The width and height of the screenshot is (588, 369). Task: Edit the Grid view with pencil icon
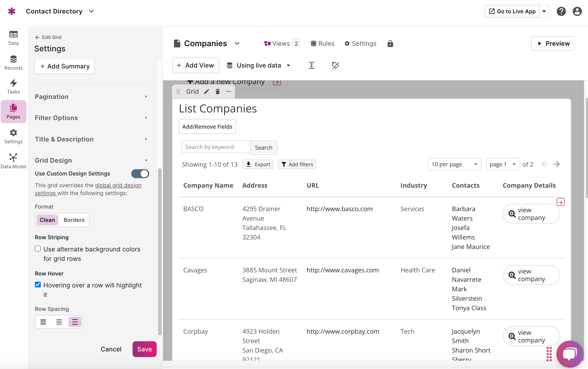coord(207,91)
